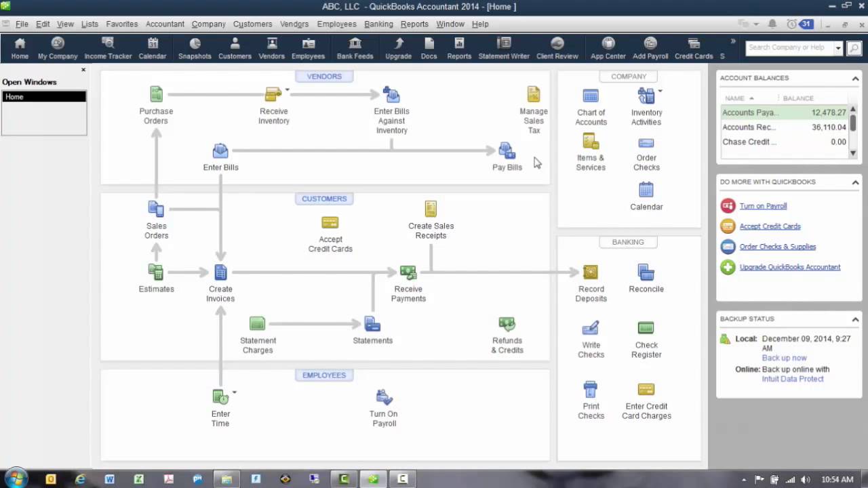Viewport: 868px width, 488px height.
Task: Open Manage Sales Tax icon
Action: point(534,94)
